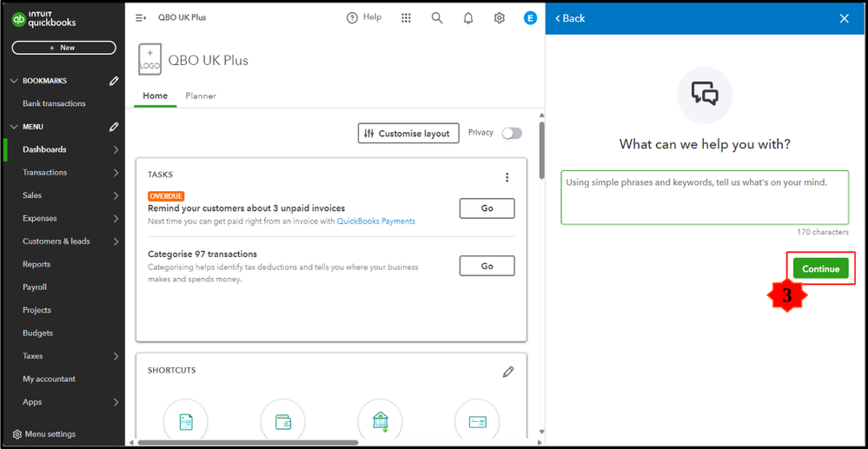Open the invoice shortcut icon
The image size is (868, 449).
pos(186,421)
